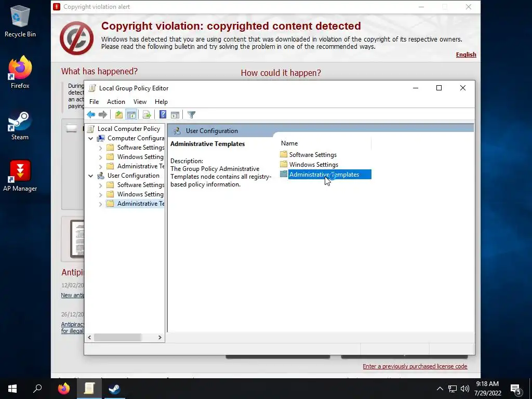Select Steam desktop shortcut
The image size is (532, 399).
coord(20,125)
